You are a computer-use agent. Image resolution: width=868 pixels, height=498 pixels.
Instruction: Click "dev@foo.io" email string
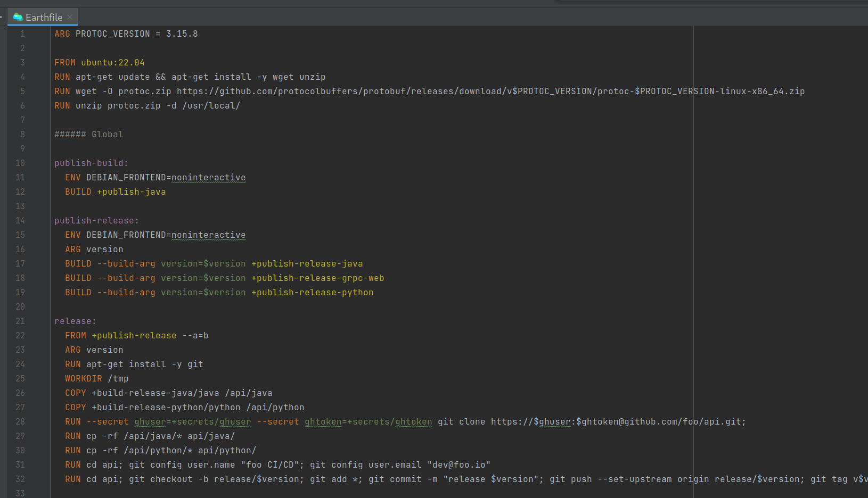[x=459, y=464]
